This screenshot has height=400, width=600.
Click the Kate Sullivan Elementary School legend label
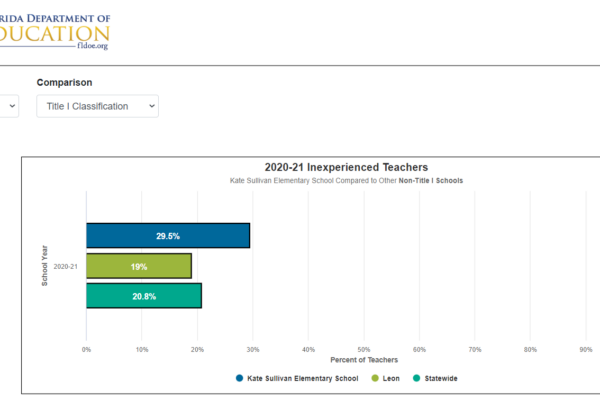tap(303, 379)
